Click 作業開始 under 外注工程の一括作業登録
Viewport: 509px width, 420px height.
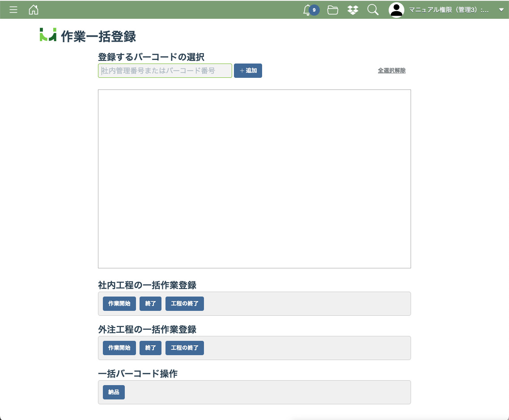coord(119,348)
